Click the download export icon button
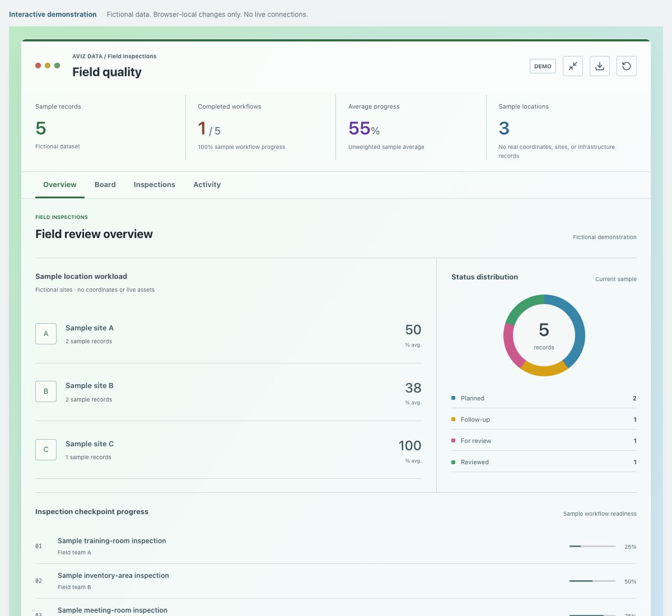 pyautogui.click(x=599, y=66)
